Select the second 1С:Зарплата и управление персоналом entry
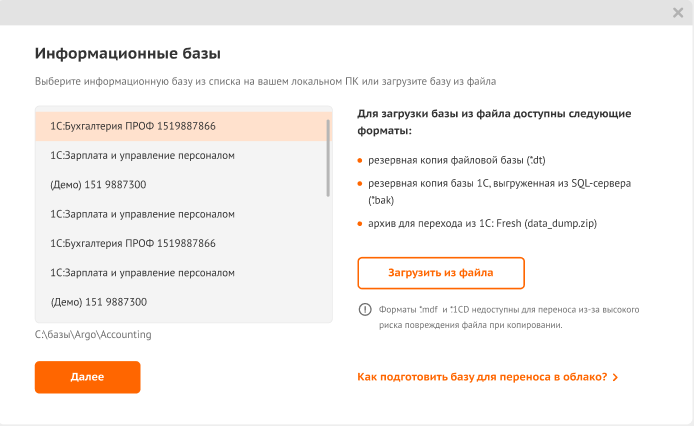This screenshot has width=694, height=426. 183,214
